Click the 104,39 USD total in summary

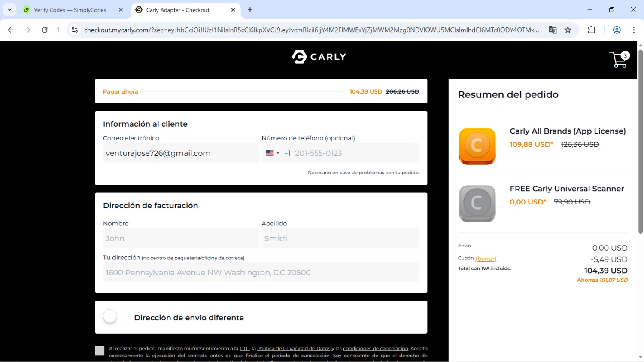click(606, 271)
